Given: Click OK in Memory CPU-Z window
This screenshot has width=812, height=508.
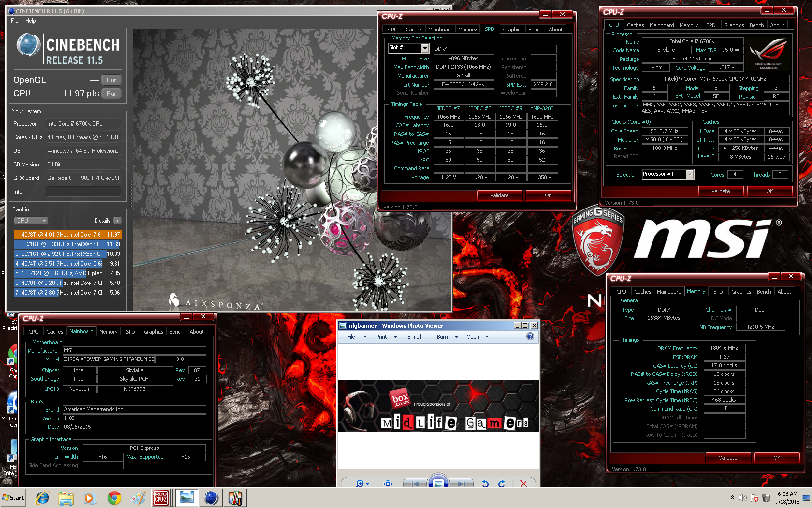Looking at the screenshot, I should coord(777,458).
